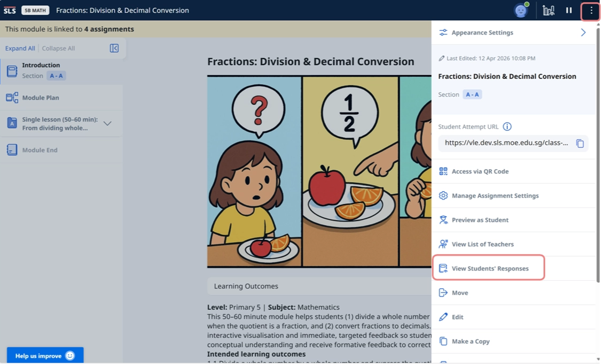Click the fractions comic illustration
This screenshot has width=603, height=364.
[x=319, y=171]
